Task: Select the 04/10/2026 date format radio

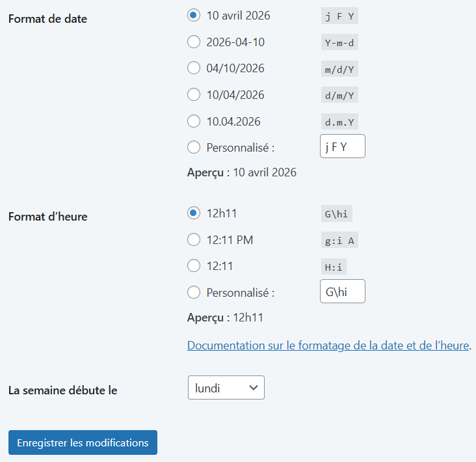Action: point(193,68)
